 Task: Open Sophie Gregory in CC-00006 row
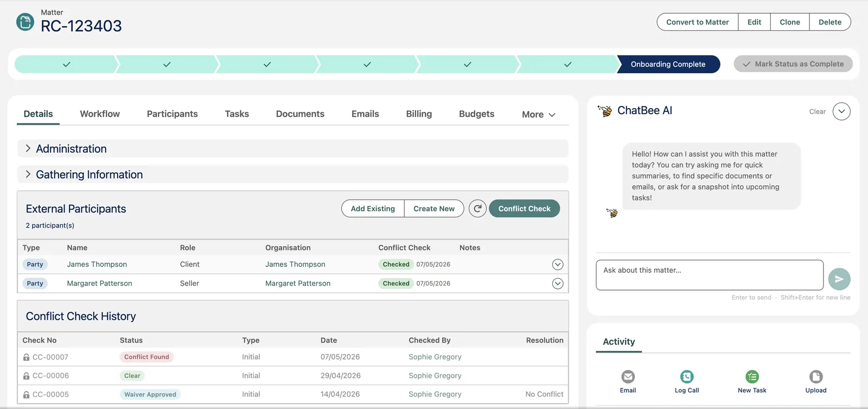pyautogui.click(x=435, y=376)
